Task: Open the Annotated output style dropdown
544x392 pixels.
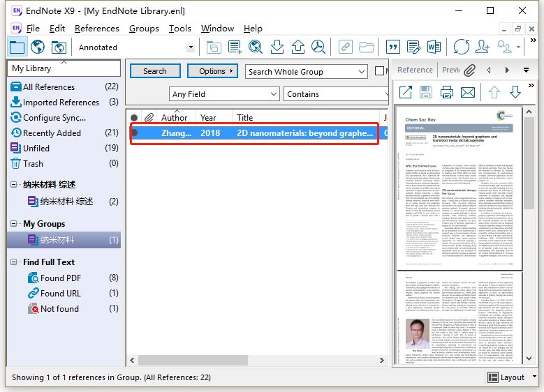Action: coord(191,47)
